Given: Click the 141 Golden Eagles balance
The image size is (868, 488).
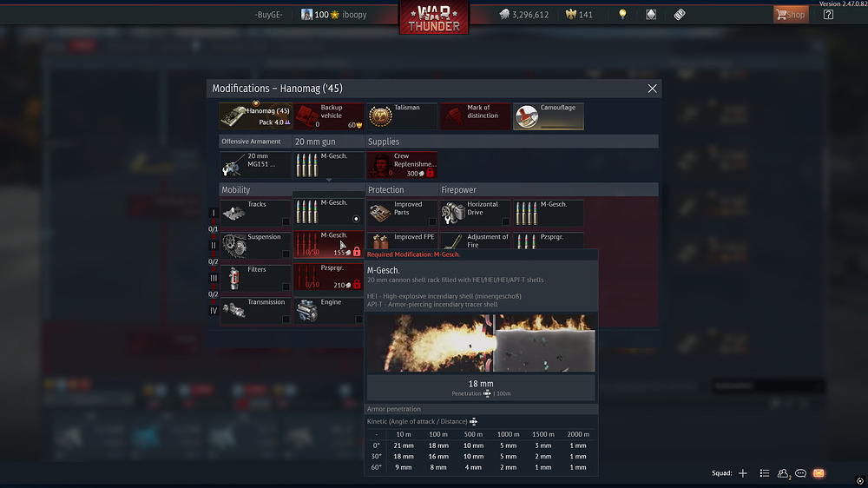Looking at the screenshot, I should tap(586, 15).
